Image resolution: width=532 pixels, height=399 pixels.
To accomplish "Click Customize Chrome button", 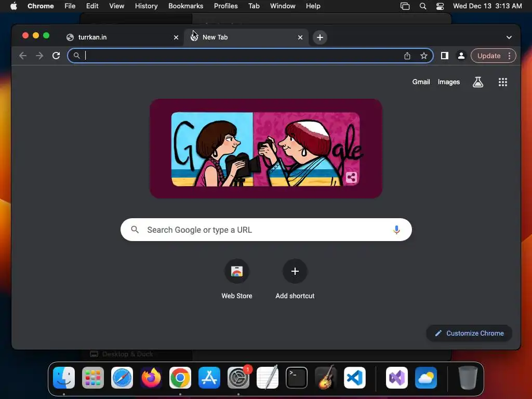I will (x=469, y=333).
